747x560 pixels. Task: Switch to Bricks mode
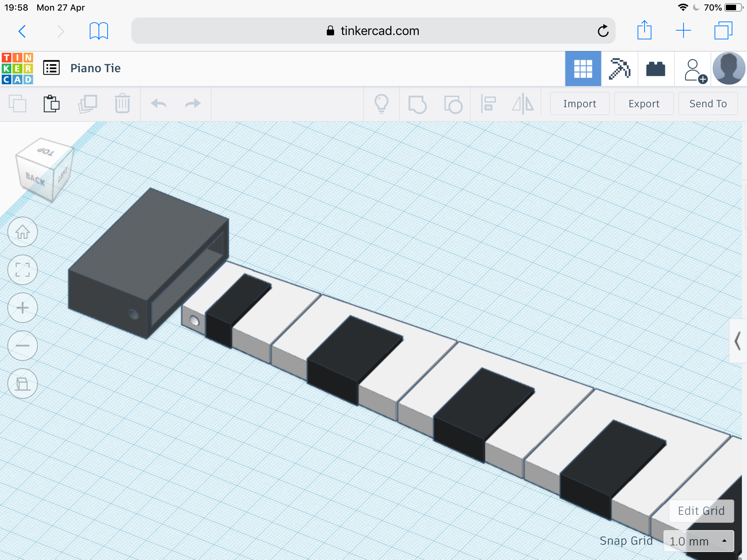(655, 69)
